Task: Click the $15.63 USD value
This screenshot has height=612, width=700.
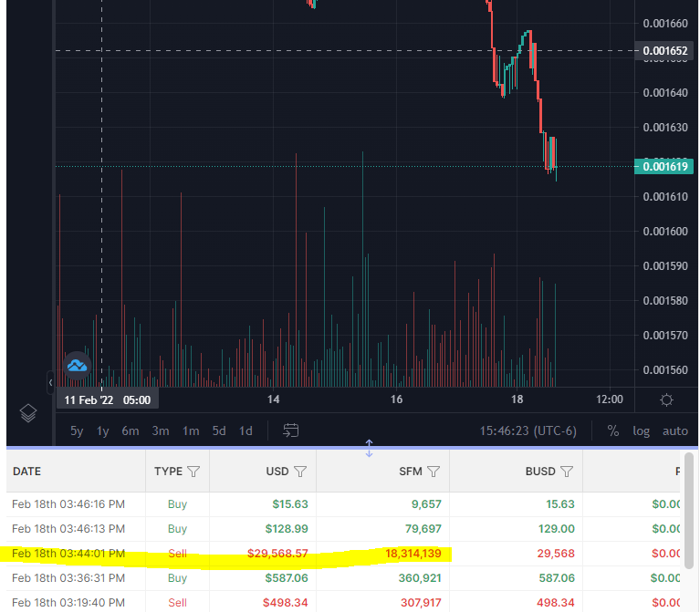Action: [290, 504]
